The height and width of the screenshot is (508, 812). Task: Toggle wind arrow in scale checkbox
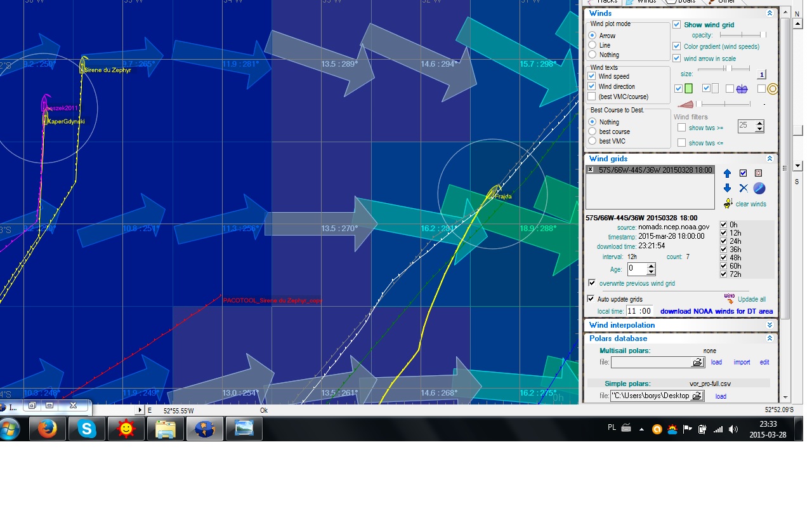(x=677, y=58)
